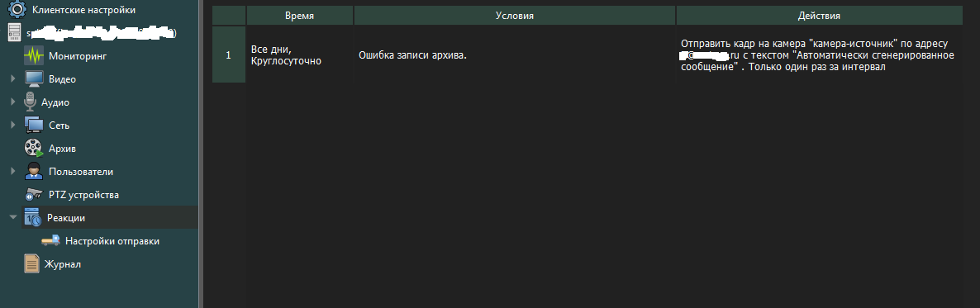Open the Архив film reel icon
980x308 pixels.
click(x=34, y=148)
